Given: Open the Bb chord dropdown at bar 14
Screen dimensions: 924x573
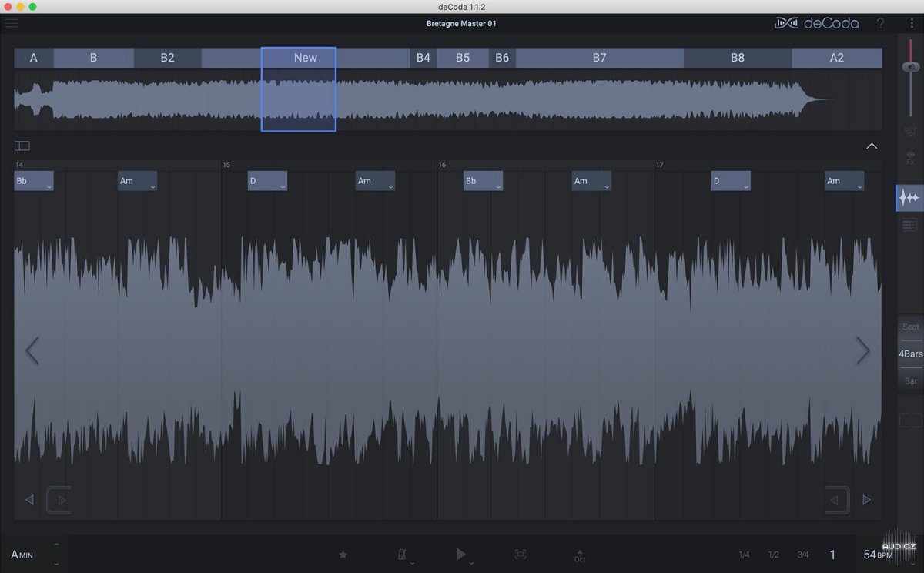Looking at the screenshot, I should click(49, 186).
